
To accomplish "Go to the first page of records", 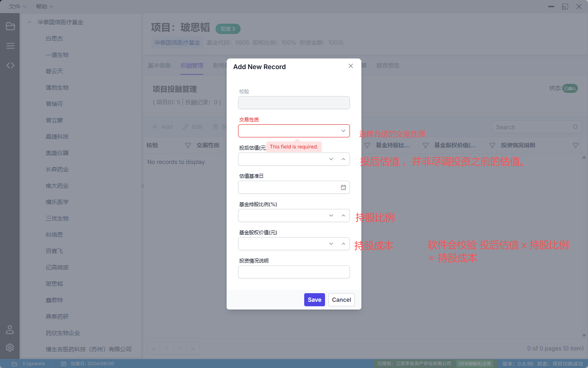I will coord(153,348).
